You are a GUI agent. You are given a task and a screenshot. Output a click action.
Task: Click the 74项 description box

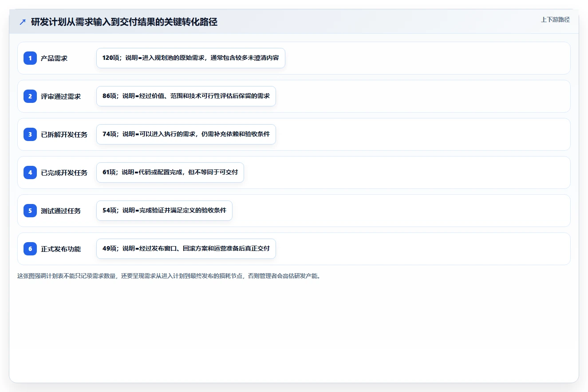point(186,134)
